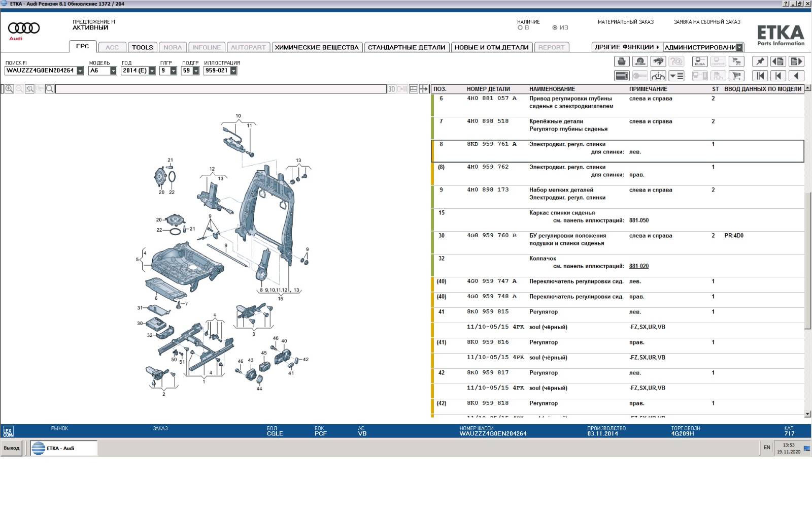
Task: Click the clock showing 13:53
Action: point(788,445)
